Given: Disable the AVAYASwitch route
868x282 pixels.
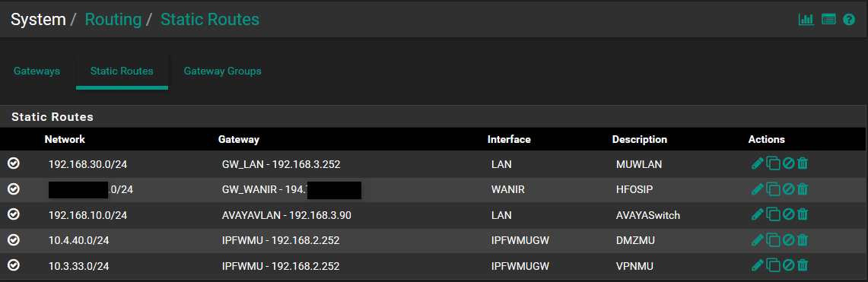Looking at the screenshot, I should pos(789,215).
